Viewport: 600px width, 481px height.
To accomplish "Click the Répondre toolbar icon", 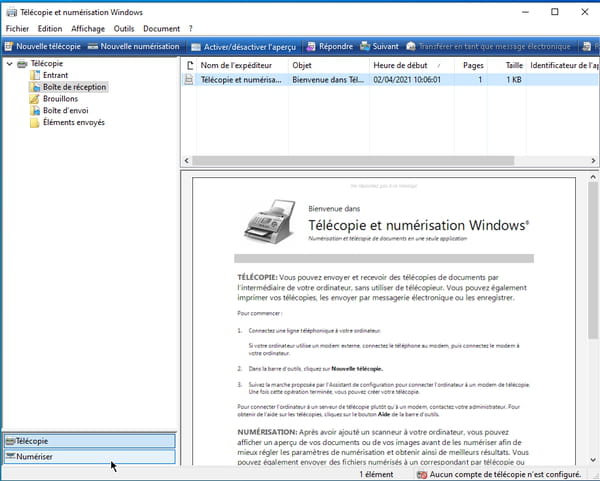I will (311, 46).
